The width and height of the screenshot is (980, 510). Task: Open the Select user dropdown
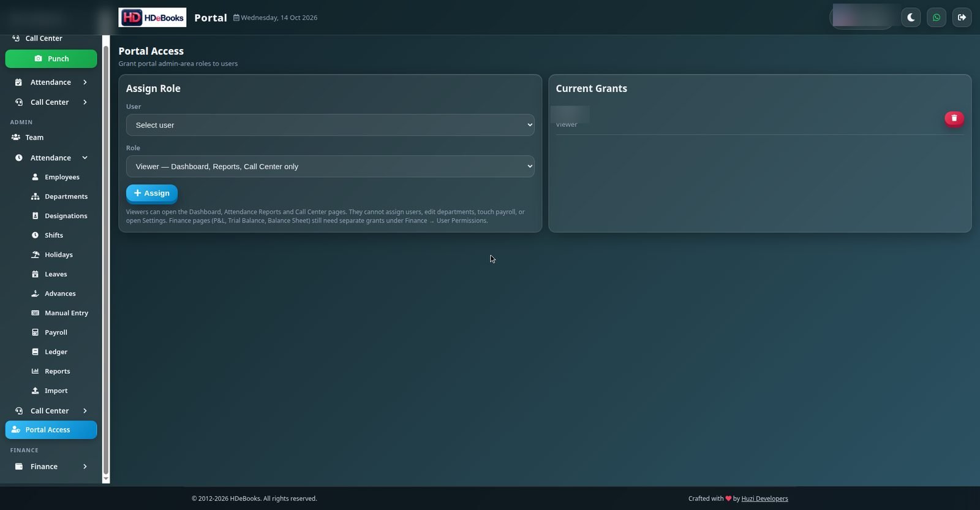(330, 125)
